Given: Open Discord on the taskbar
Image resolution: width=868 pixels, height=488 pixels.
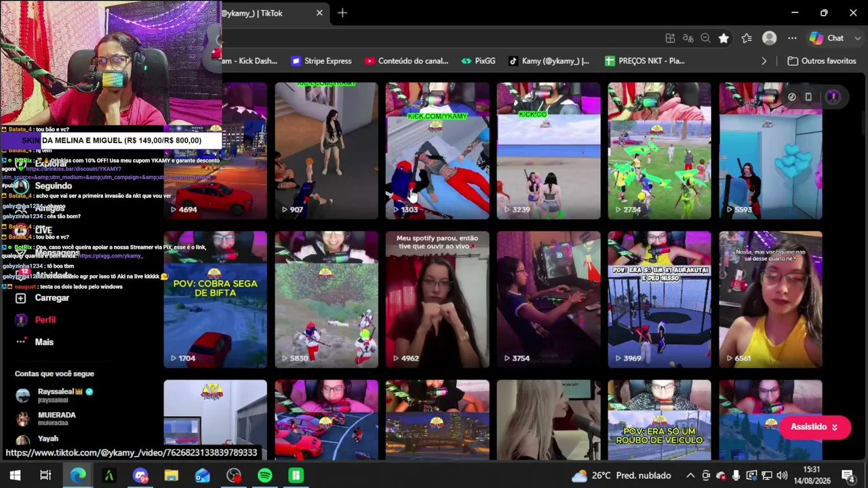Looking at the screenshot, I should pos(140,476).
